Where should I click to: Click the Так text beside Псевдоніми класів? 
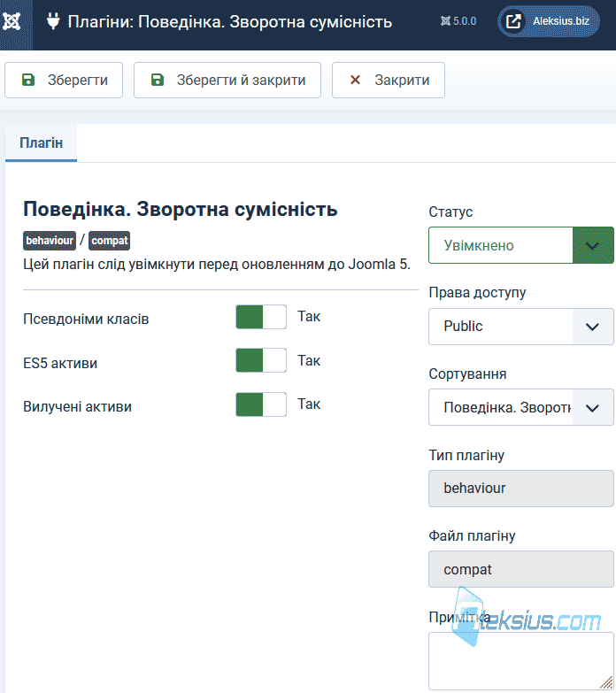pyautogui.click(x=308, y=317)
